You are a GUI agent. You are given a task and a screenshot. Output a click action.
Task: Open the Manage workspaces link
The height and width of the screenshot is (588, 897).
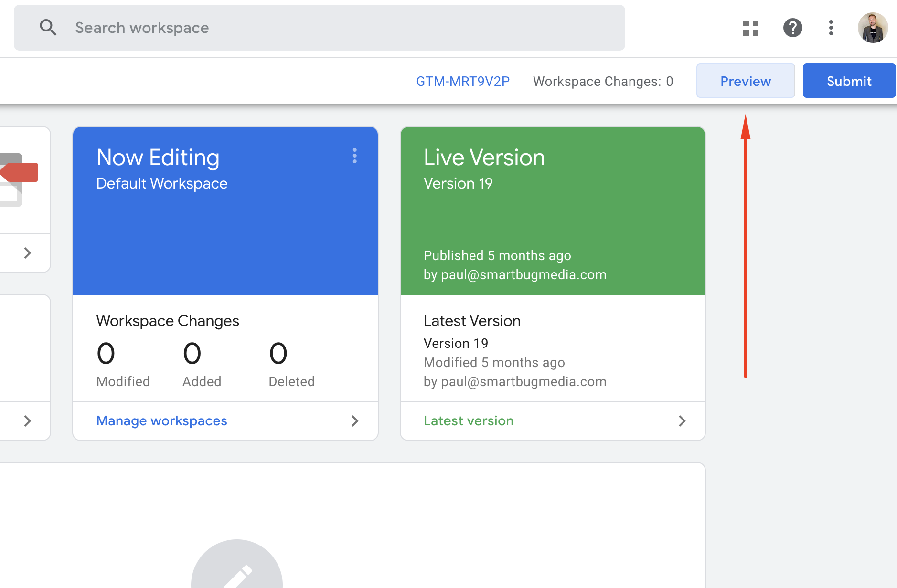[161, 421]
